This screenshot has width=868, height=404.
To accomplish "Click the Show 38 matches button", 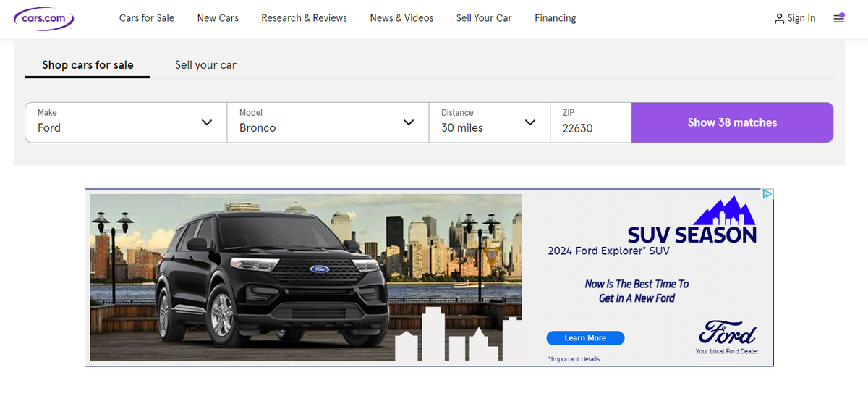I will pyautogui.click(x=732, y=122).
